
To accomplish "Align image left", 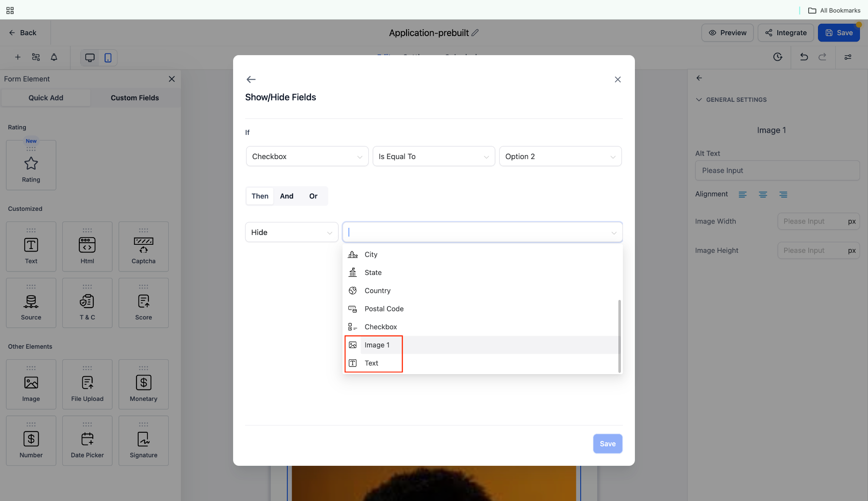I will [743, 194].
